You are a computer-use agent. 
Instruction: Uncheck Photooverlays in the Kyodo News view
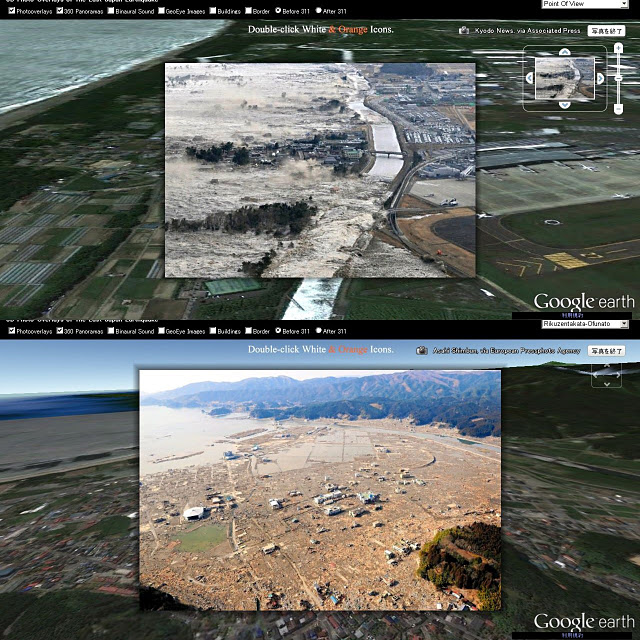tap(12, 11)
